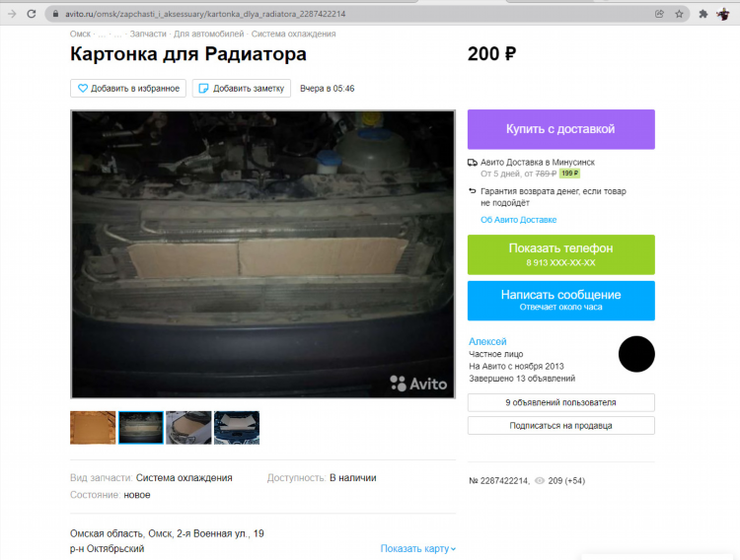Image resolution: width=740 pixels, height=560 pixels.
Task: Click Подписаться на продавца button
Action: (x=561, y=426)
